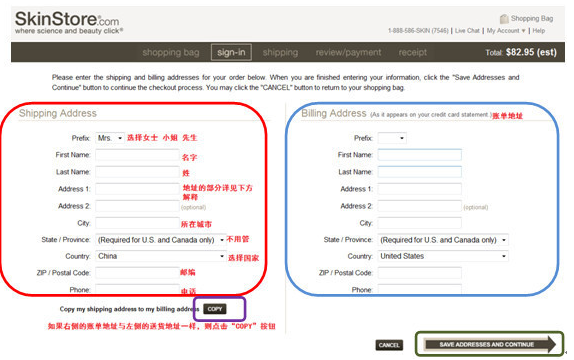The width and height of the screenshot is (574, 360).
Task: Click the billing City field
Action: (420, 223)
